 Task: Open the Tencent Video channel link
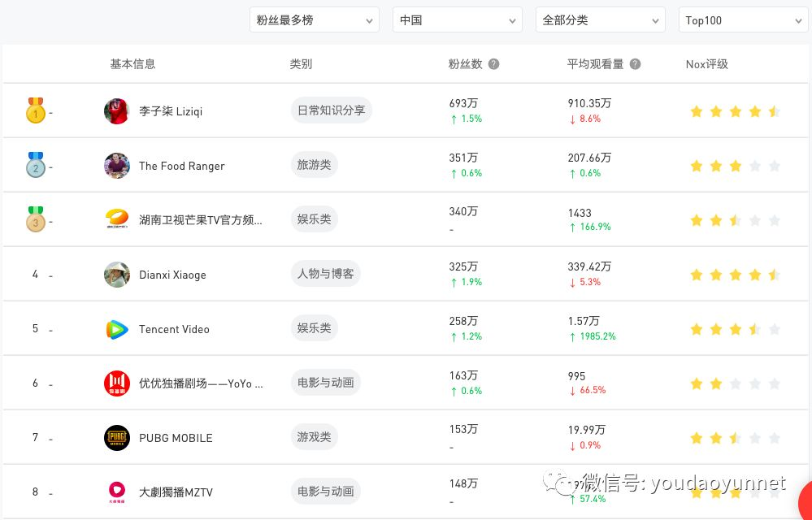point(174,329)
